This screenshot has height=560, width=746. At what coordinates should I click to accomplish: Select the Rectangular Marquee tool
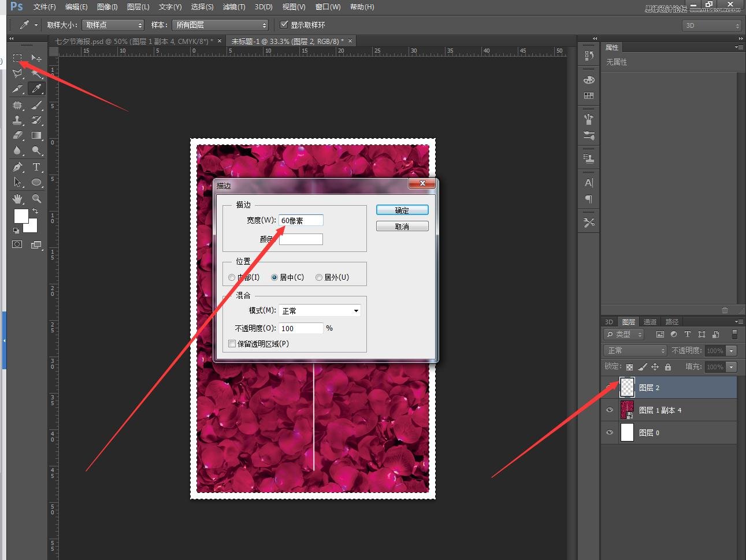tap(17, 58)
